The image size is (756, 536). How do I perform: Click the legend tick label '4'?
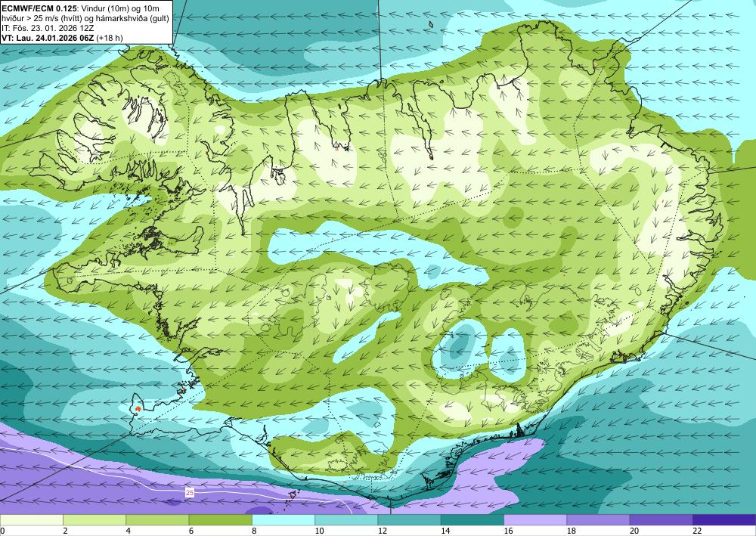pyautogui.click(x=129, y=531)
